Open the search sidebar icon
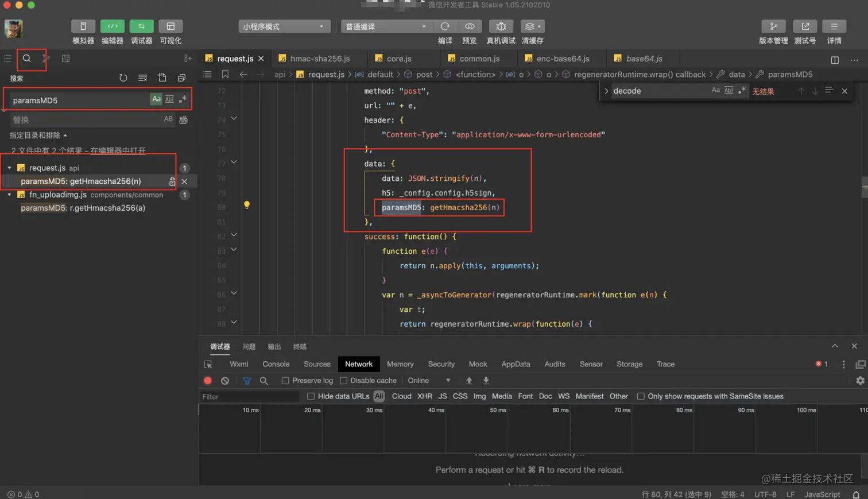Image resolution: width=868 pixels, height=499 pixels. (27, 59)
